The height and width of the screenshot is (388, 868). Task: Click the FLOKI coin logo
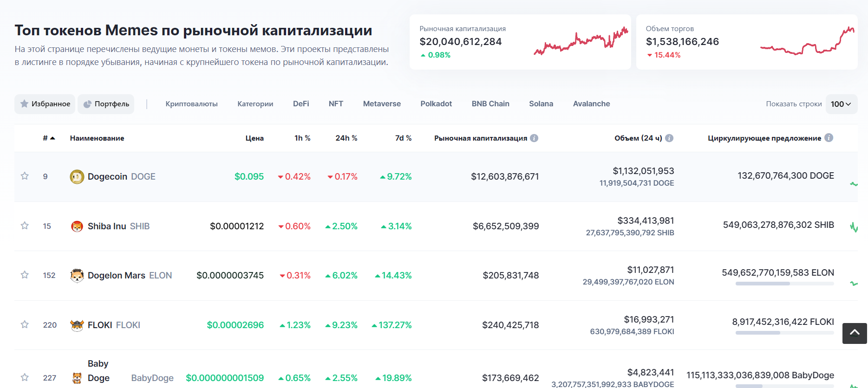(x=77, y=325)
